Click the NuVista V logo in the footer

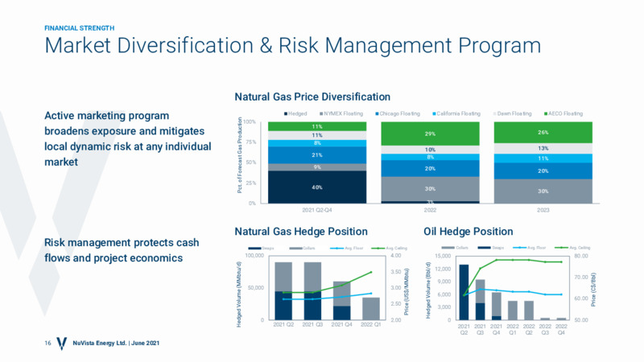click(62, 343)
